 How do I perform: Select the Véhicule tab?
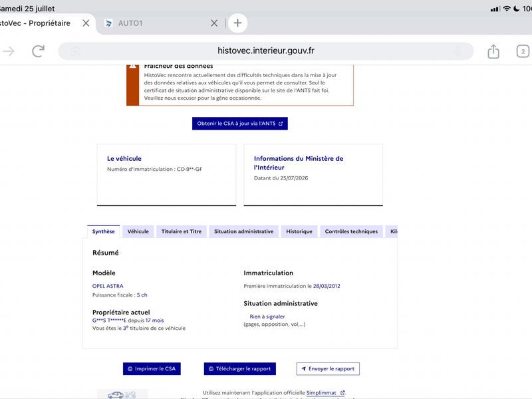coord(138,231)
